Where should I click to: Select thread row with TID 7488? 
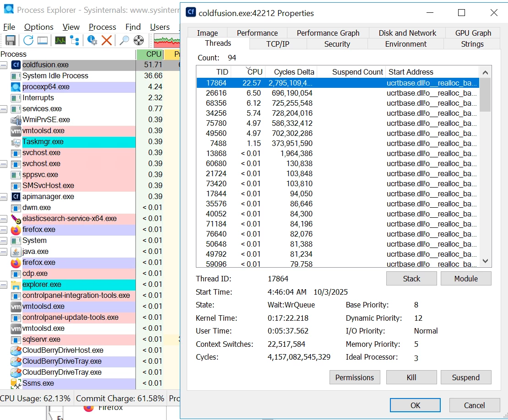[x=338, y=144]
